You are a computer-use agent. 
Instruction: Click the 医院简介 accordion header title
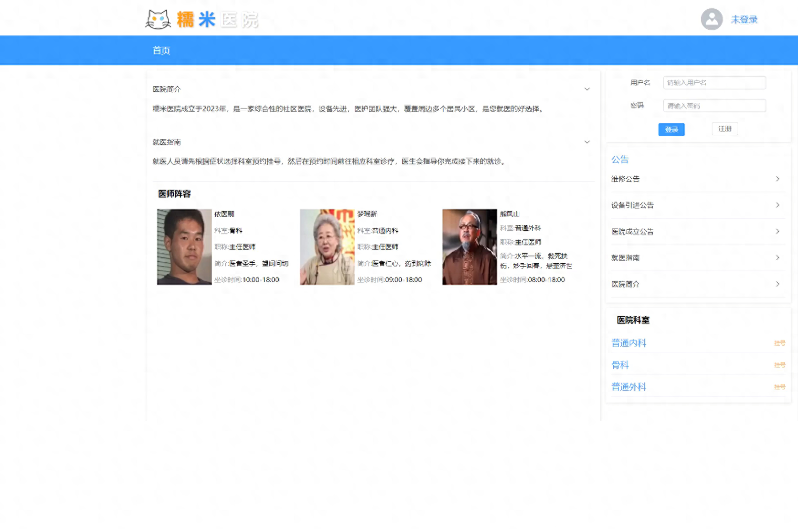click(x=167, y=89)
